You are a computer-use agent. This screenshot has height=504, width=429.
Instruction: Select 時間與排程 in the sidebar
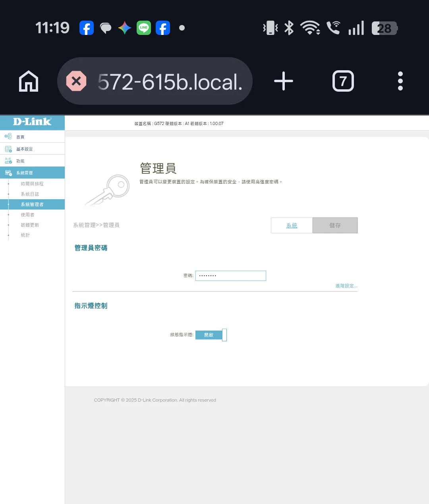(x=32, y=184)
